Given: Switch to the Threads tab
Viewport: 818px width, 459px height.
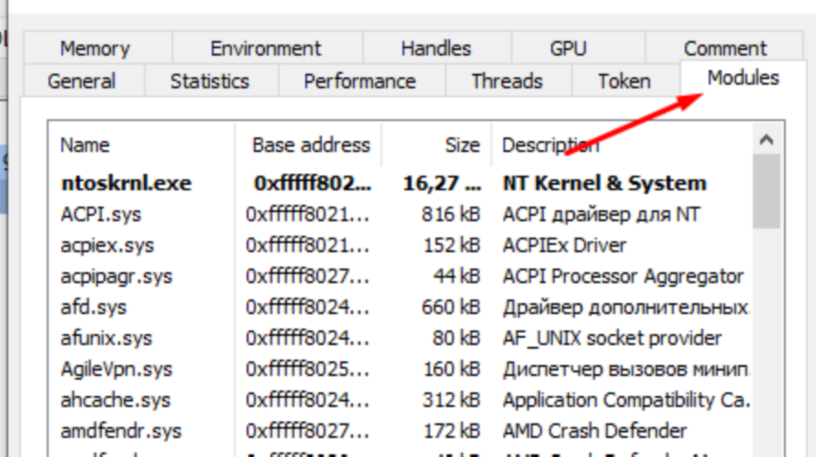Looking at the screenshot, I should coord(507,82).
